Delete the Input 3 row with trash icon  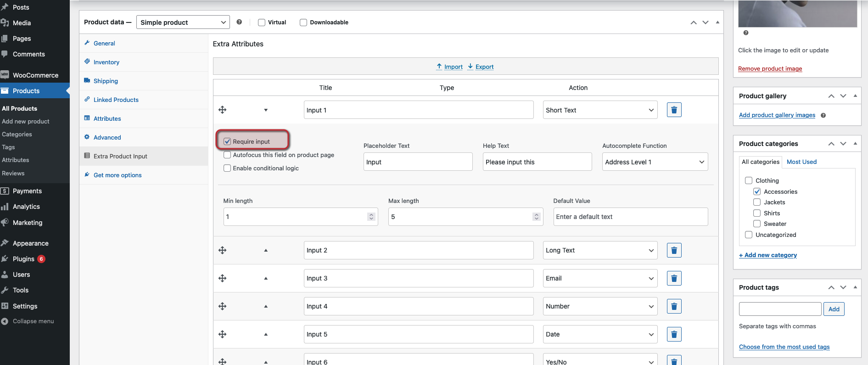674,278
